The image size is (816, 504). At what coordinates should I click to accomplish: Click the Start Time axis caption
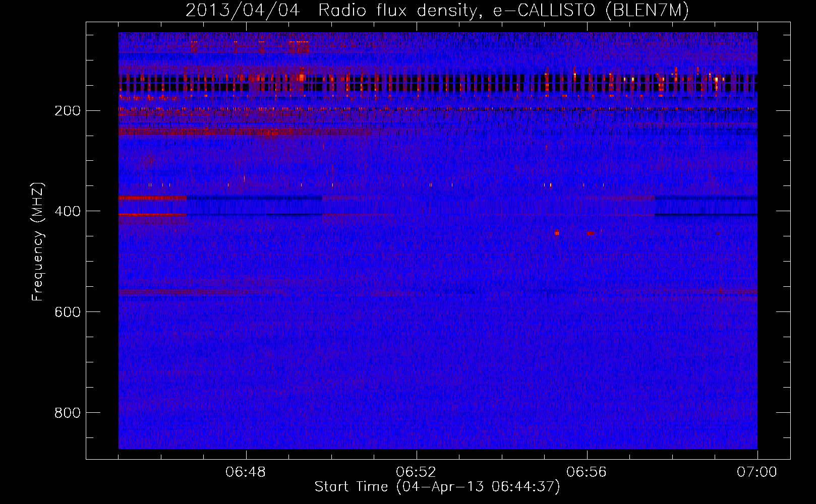pyautogui.click(x=437, y=487)
